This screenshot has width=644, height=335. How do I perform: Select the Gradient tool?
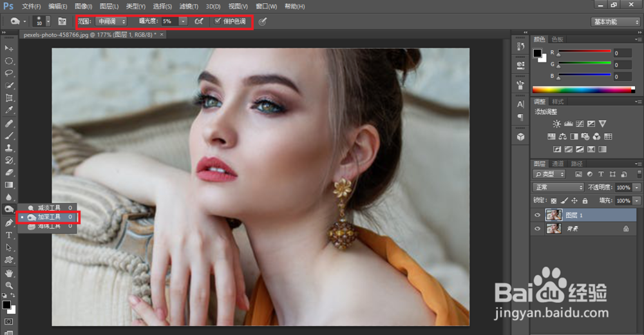[8, 185]
